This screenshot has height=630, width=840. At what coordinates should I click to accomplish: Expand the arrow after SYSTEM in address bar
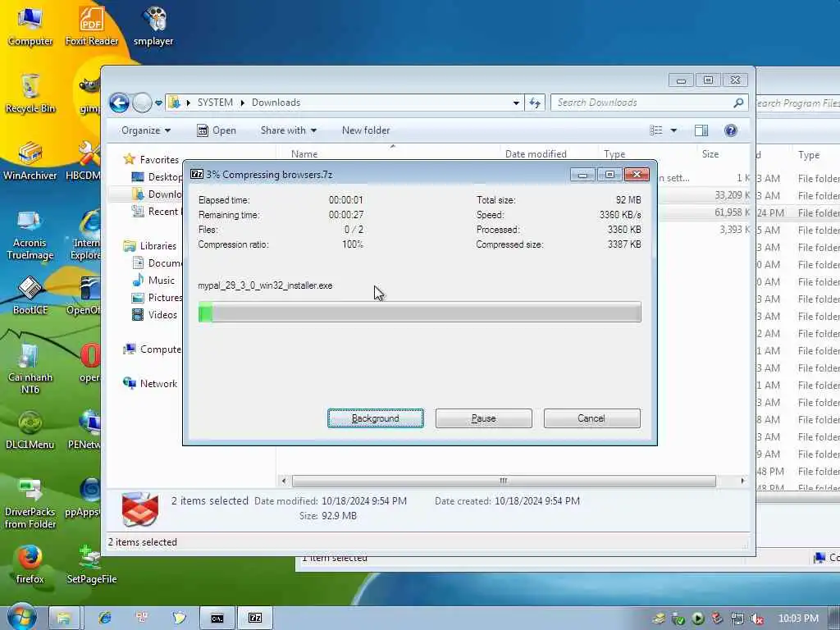[243, 103]
